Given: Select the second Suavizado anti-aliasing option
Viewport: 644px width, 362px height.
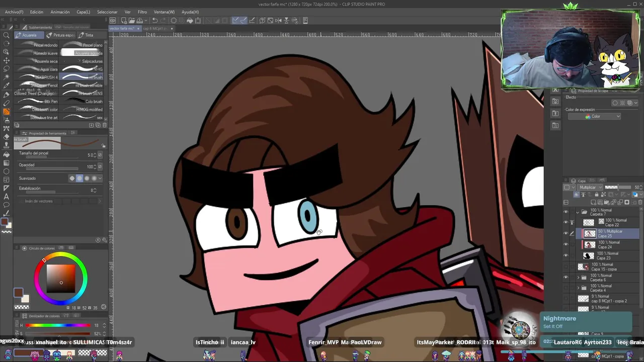Looking at the screenshot, I should pos(79,178).
